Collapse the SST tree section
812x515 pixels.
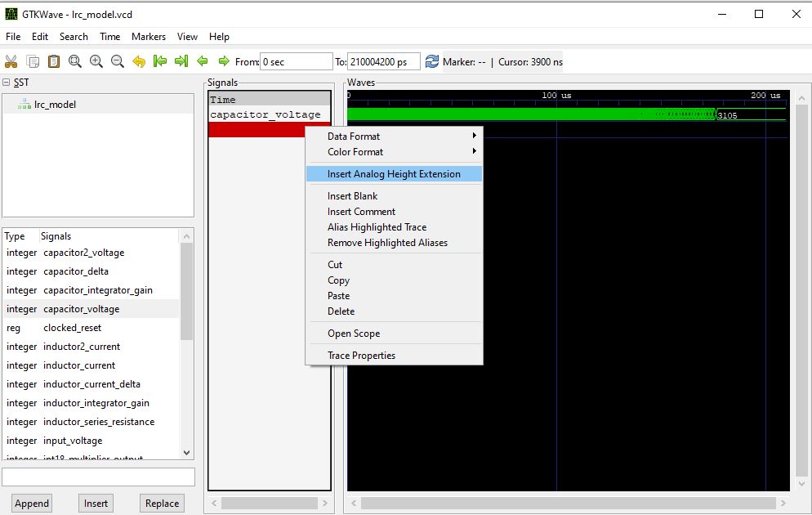[x=7, y=82]
